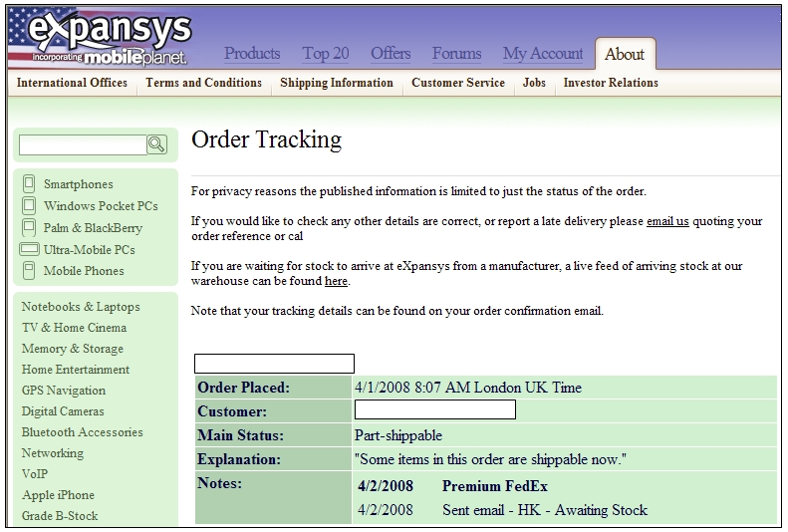Click the 'Notes:' row label
The image size is (788, 532).
coord(219,483)
